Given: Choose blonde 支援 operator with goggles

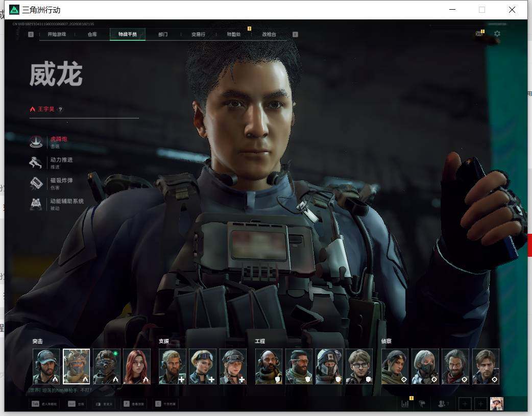Looking at the screenshot, I should tap(203, 366).
